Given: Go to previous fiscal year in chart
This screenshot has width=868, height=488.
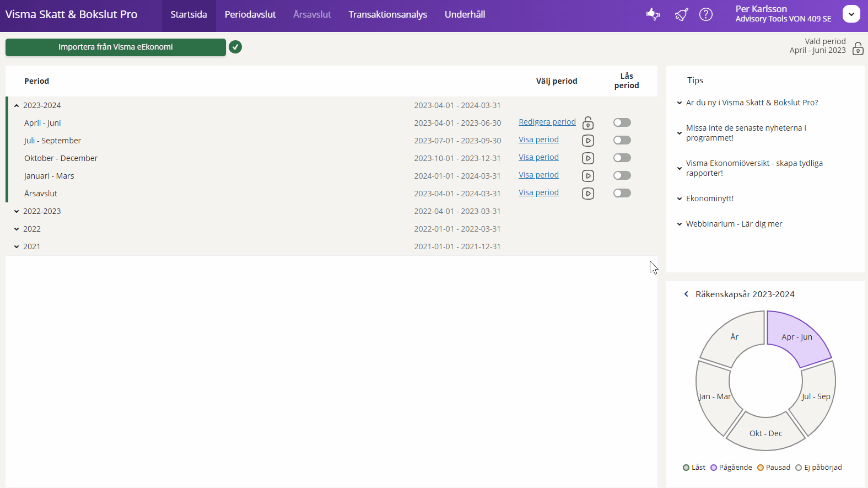Looking at the screenshot, I should pos(686,294).
